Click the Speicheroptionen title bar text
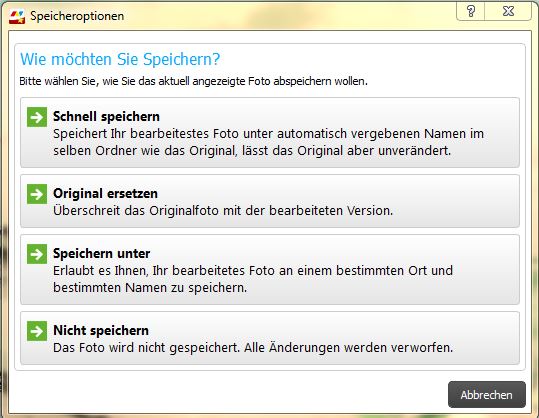 pyautogui.click(x=77, y=16)
